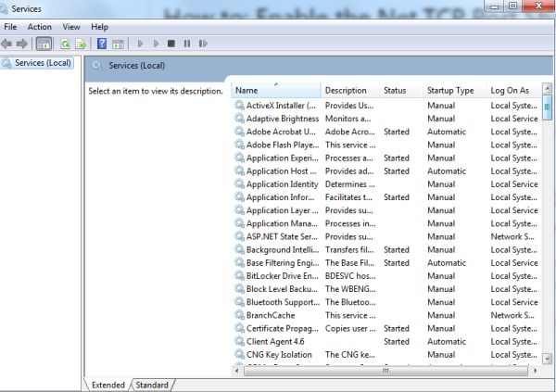Click the Restart Service icon

coord(203,44)
